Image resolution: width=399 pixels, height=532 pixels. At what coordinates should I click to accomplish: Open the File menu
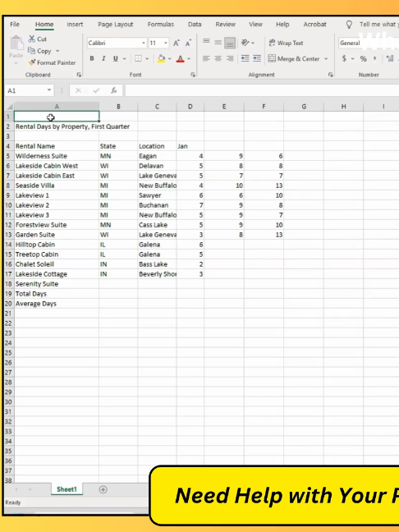tap(15, 25)
